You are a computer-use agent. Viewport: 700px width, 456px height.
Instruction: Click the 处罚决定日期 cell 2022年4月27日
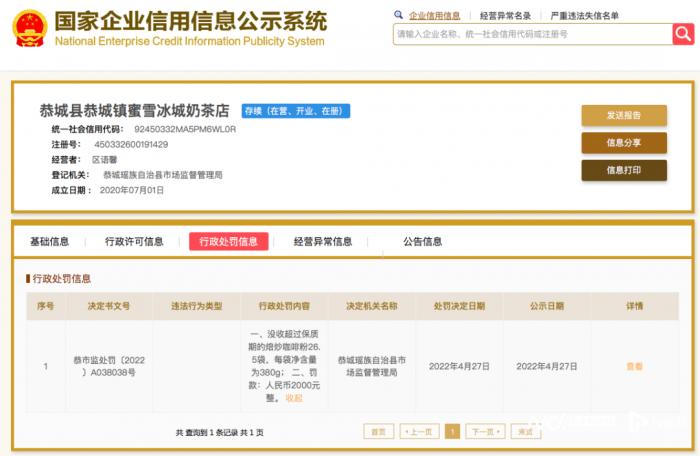click(x=459, y=366)
